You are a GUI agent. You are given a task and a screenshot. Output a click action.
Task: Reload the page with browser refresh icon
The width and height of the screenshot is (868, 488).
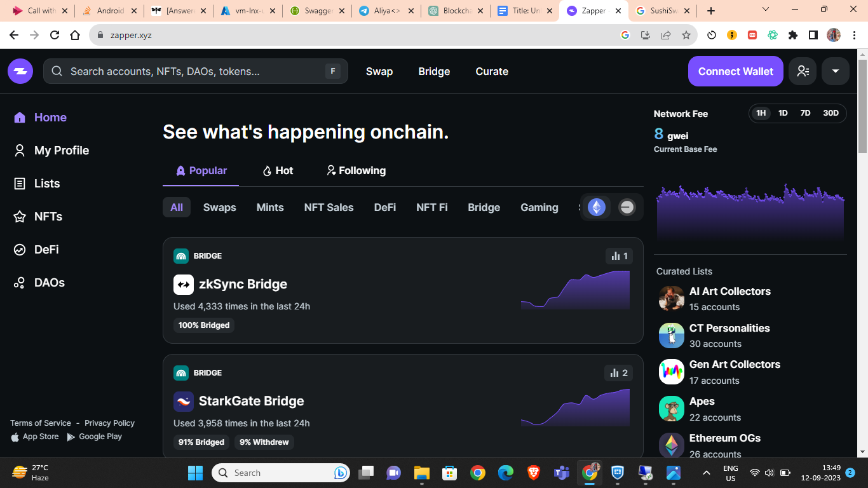55,35
